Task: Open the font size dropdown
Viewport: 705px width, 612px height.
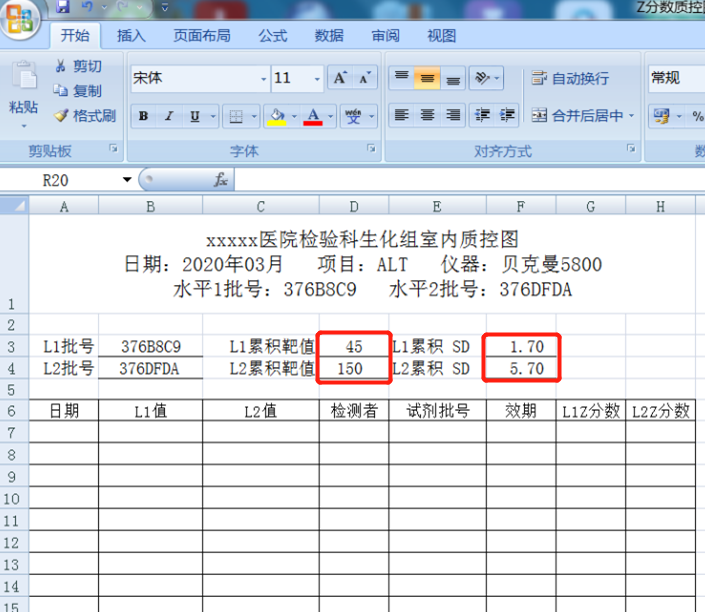Action: (x=318, y=79)
